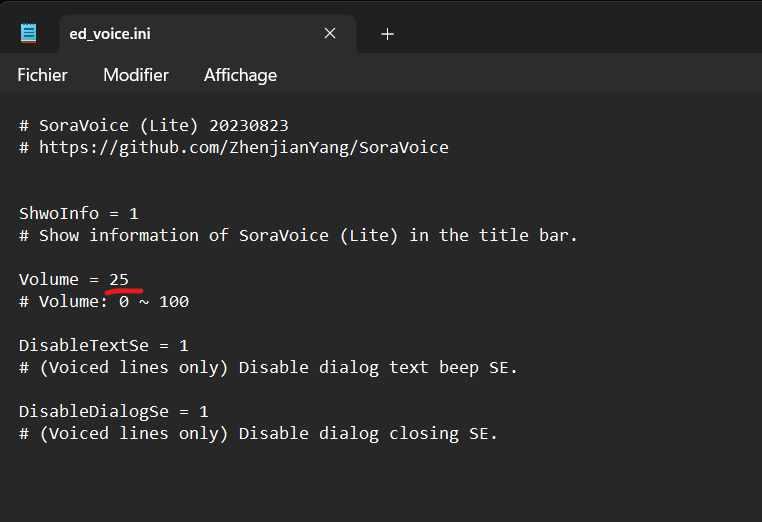Screen dimensions: 762x522
Task: Click the 'Disable dialog text beep SE' comment
Action: pyautogui.click(x=268, y=367)
